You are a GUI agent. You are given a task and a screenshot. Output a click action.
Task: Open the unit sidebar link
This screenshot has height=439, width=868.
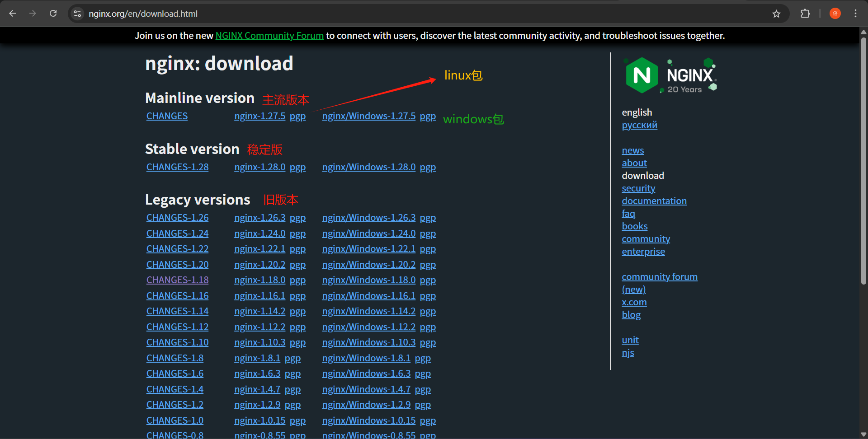[630, 340]
